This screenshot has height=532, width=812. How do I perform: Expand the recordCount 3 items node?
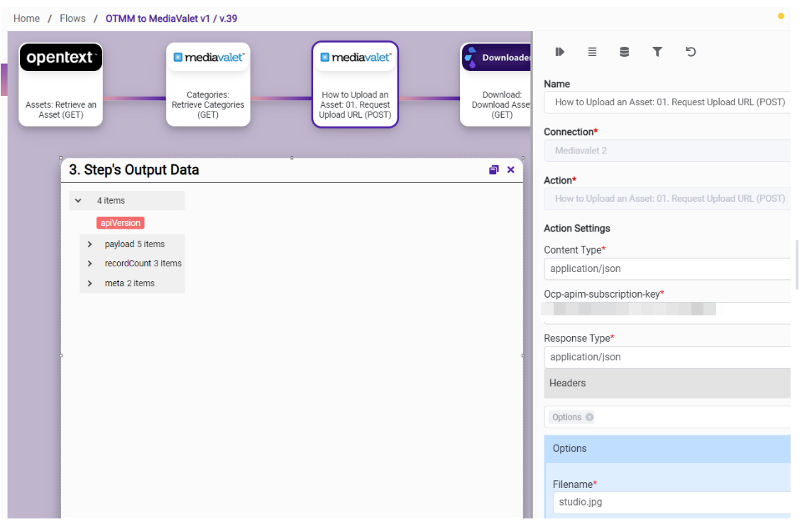click(90, 264)
